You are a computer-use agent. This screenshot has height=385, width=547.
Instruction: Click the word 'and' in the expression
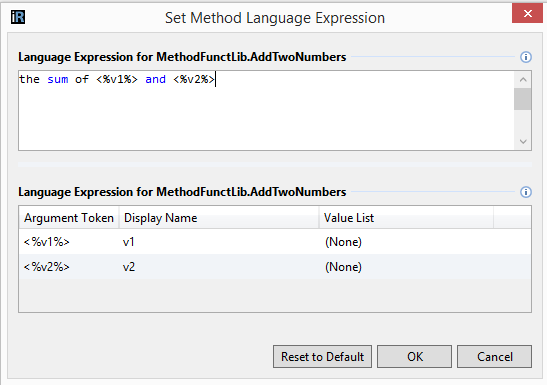coord(155,80)
